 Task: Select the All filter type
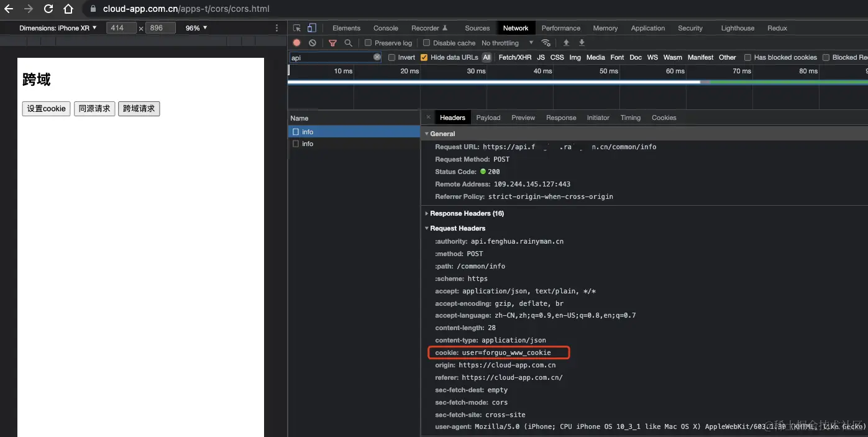[487, 57]
